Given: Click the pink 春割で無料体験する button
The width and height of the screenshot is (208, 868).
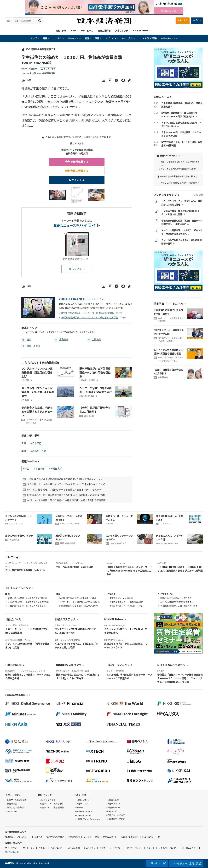Looking at the screenshot, I should (x=77, y=162).
